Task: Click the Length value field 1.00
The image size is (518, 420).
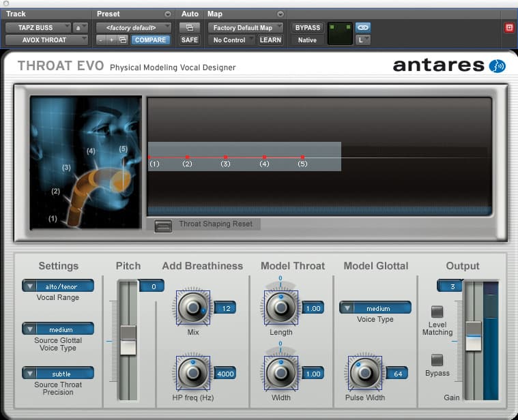Action: point(313,307)
